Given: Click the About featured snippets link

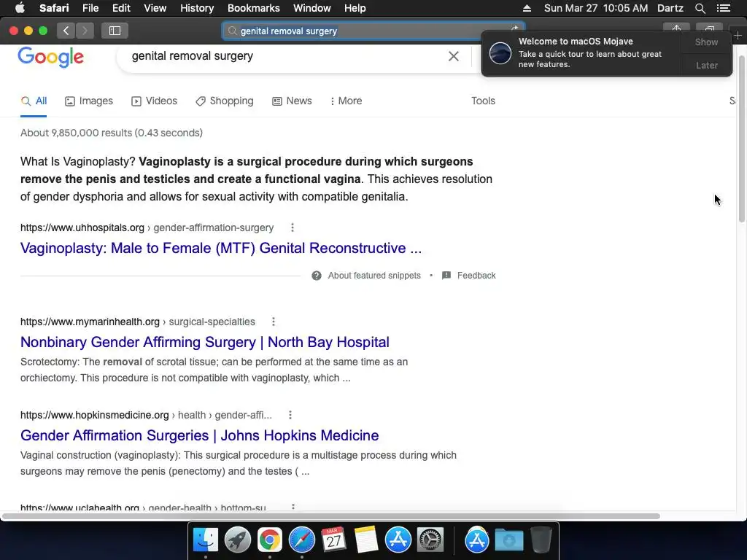Looking at the screenshot, I should (x=374, y=276).
